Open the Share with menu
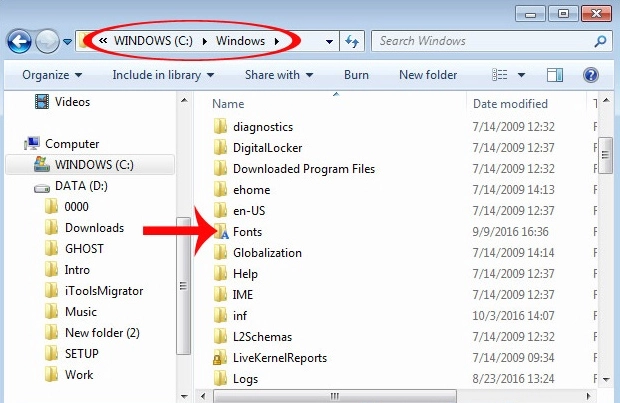 click(x=279, y=75)
